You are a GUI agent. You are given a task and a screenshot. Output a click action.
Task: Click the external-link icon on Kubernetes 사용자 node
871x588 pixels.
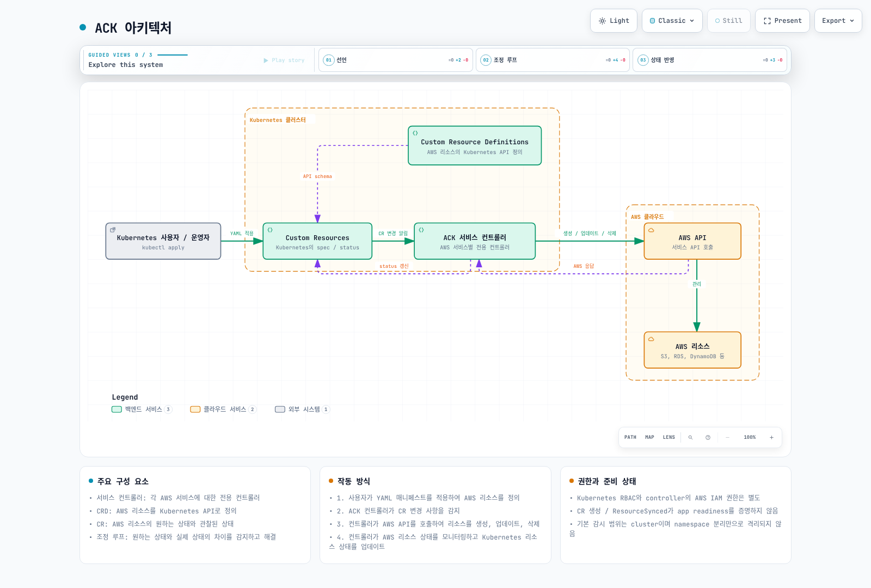point(113,230)
